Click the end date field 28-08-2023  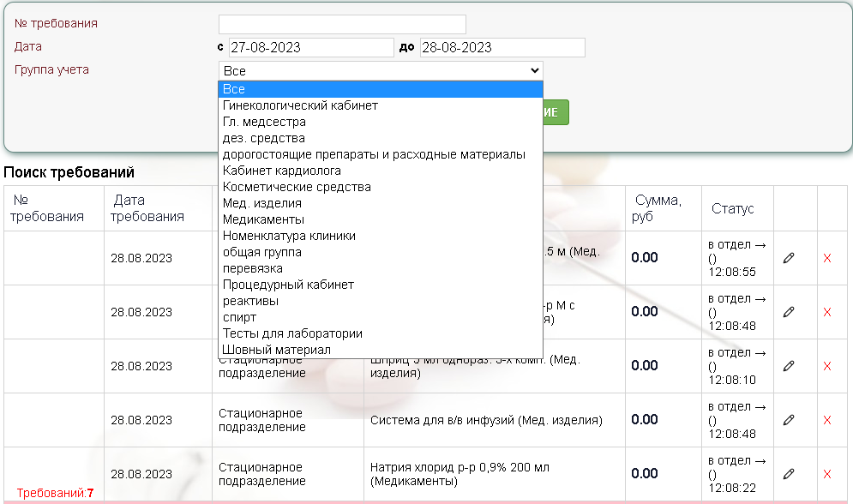[502, 47]
